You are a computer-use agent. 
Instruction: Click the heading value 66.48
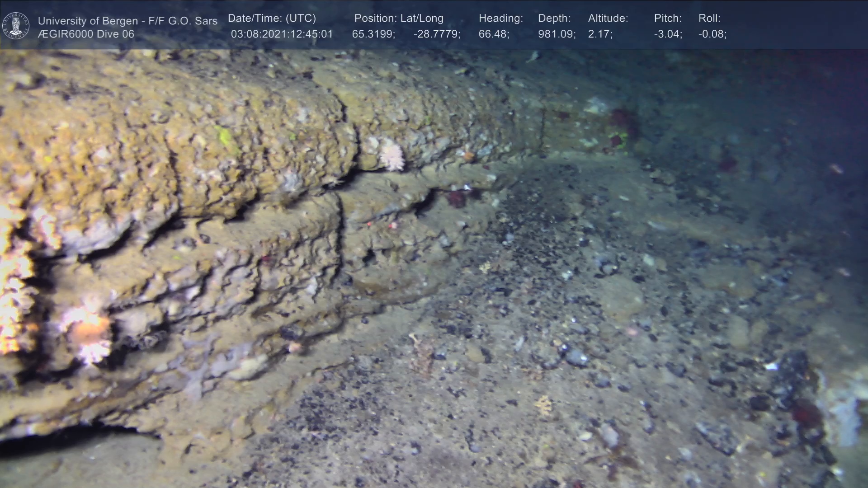point(494,34)
